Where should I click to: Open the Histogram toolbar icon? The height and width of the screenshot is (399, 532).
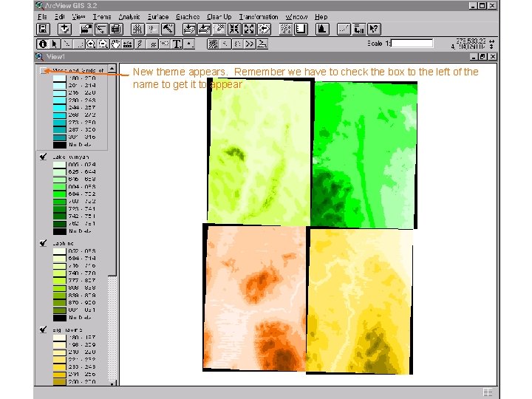point(322,29)
